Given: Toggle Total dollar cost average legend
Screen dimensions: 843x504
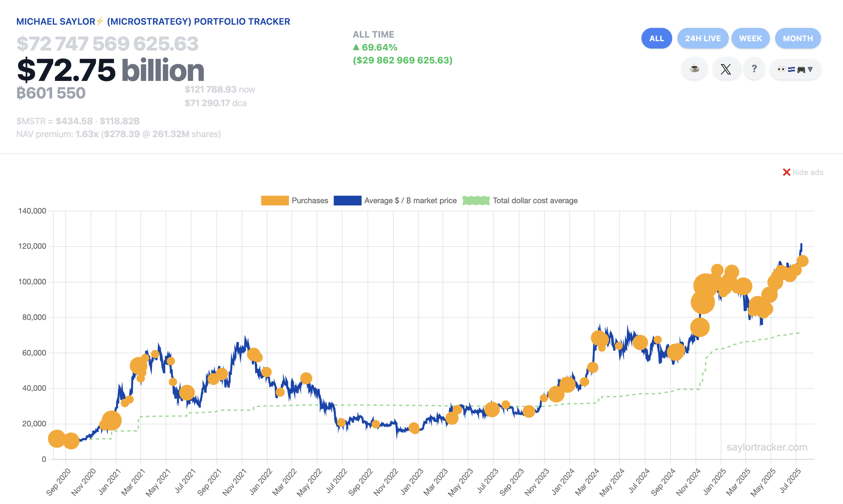Looking at the screenshot, I should click(534, 200).
